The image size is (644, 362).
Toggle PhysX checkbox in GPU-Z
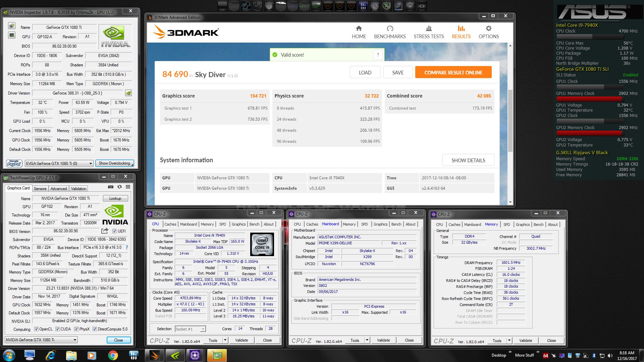76,329
